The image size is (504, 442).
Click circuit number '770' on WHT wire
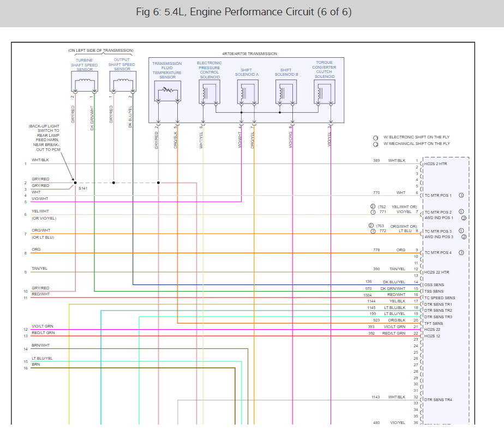point(376,193)
